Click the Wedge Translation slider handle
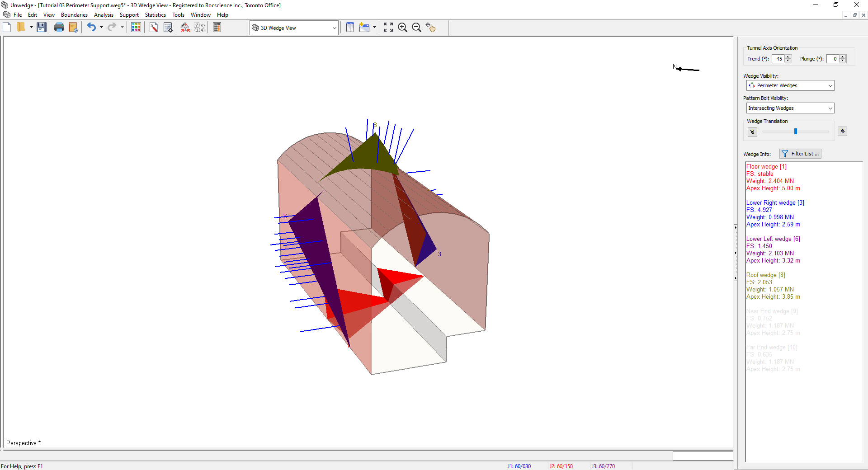 coord(796,132)
